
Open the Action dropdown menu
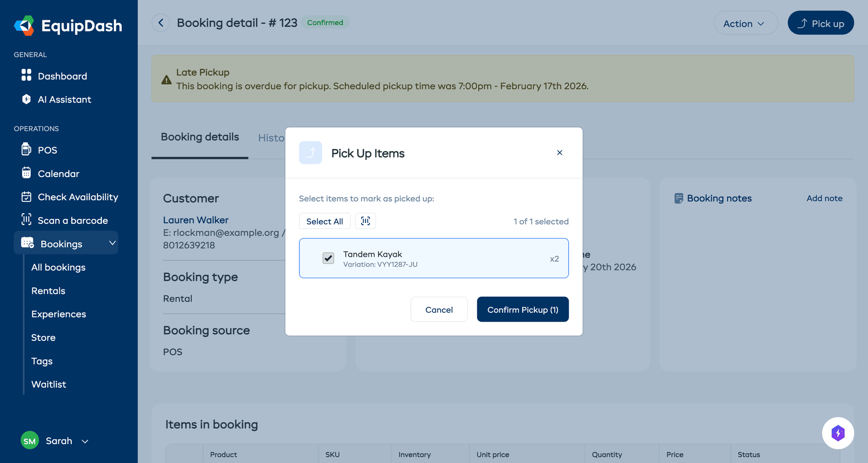coord(745,23)
